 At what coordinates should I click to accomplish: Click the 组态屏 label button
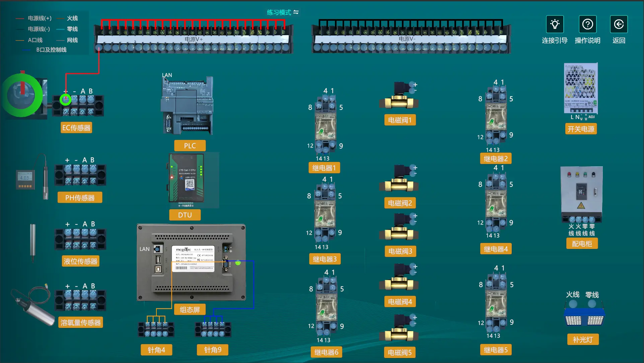tap(190, 310)
